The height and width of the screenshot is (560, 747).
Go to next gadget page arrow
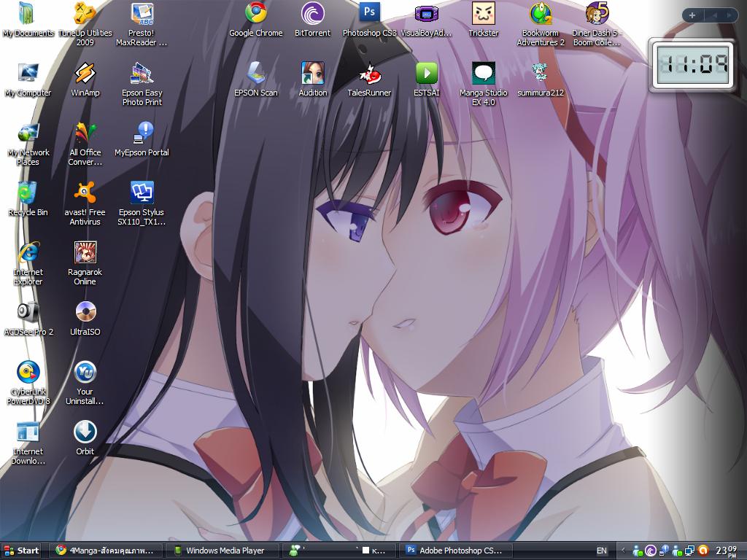[x=729, y=15]
